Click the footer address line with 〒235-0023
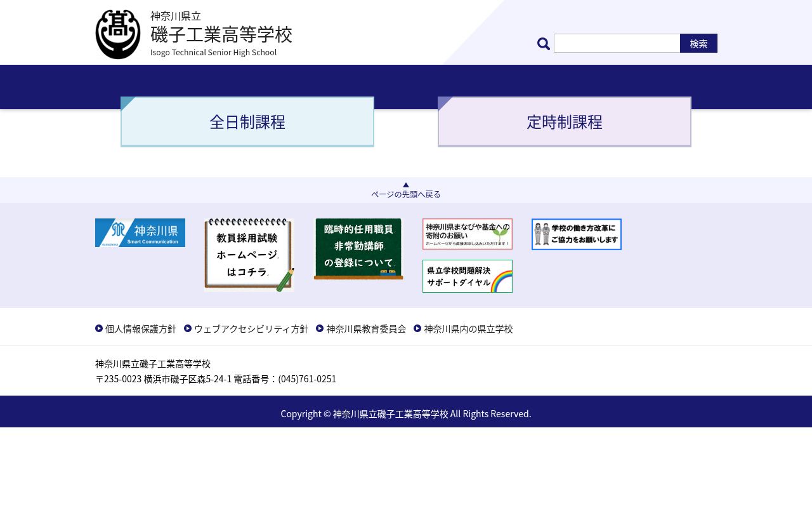Viewport: 812px width, 508px height. point(216,379)
